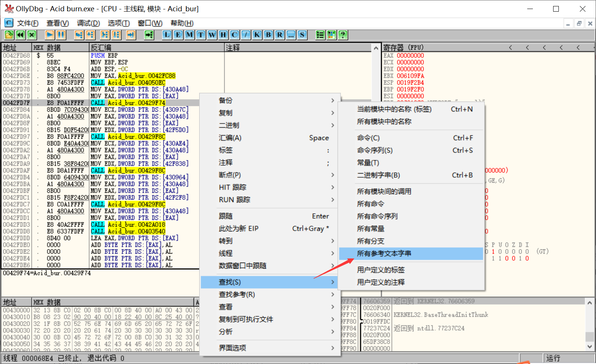596x364 pixels.
Task: Open Threads window with T button
Action: [x=201, y=35]
